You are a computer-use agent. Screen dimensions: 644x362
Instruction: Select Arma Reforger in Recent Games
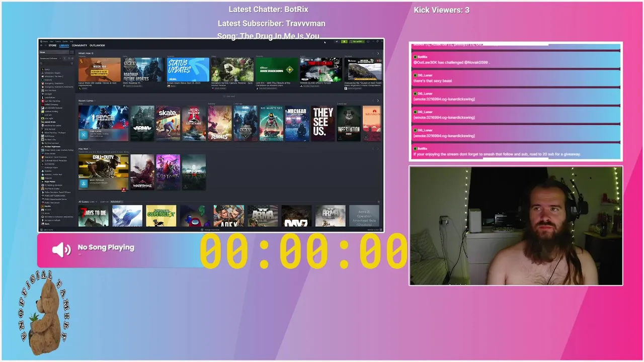[x=142, y=123]
